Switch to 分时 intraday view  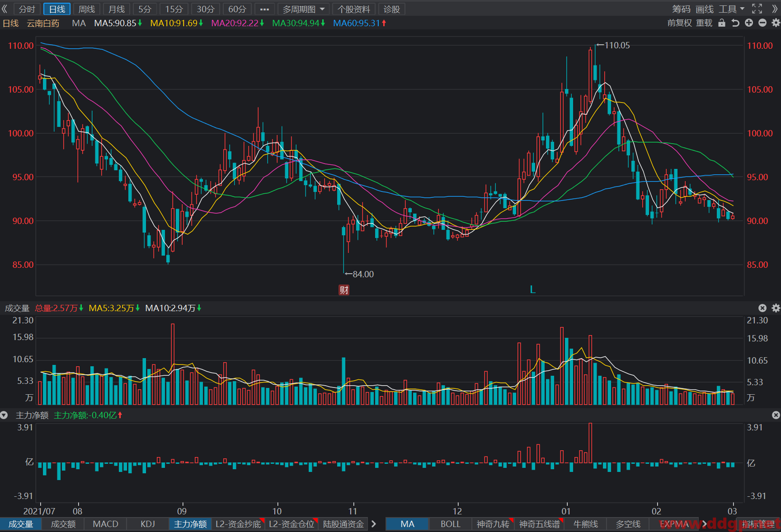(27, 9)
